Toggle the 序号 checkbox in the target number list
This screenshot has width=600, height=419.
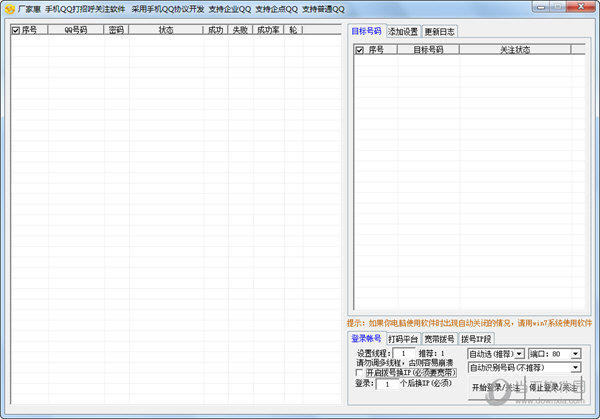point(360,49)
